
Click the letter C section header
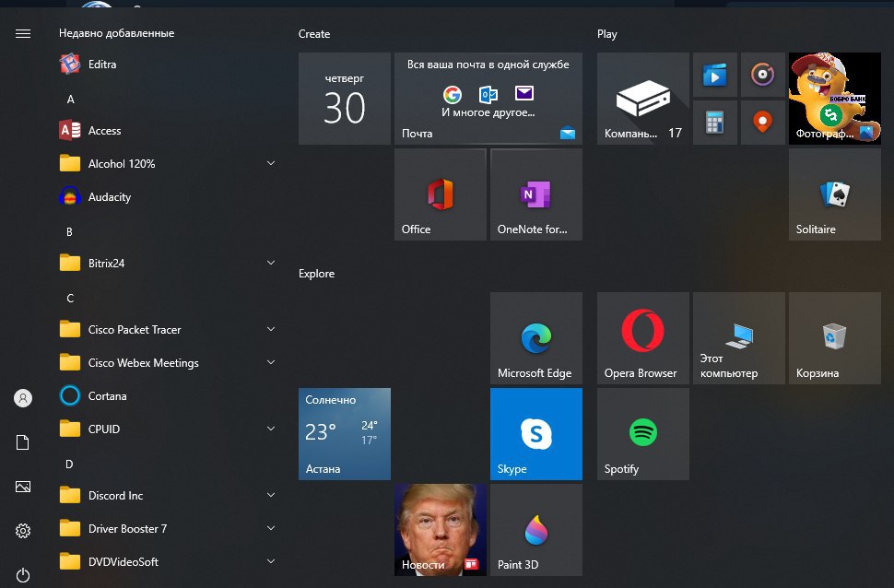[x=70, y=299]
